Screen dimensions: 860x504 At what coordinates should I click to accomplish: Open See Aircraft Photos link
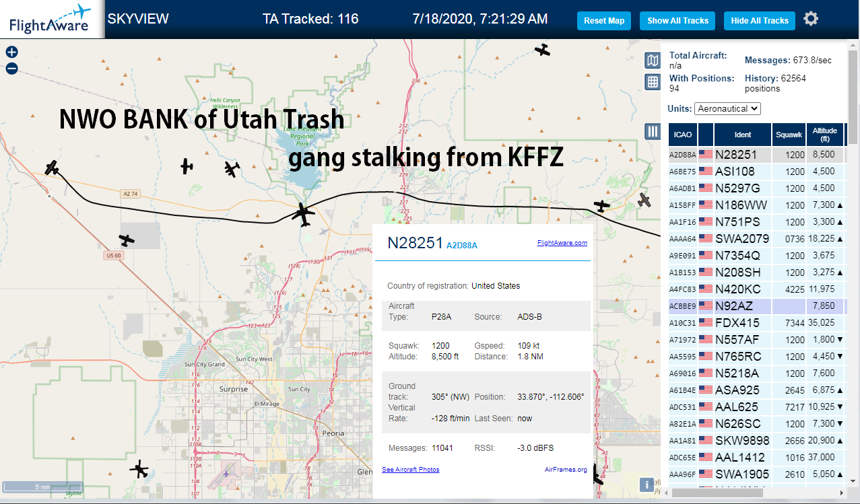click(411, 469)
